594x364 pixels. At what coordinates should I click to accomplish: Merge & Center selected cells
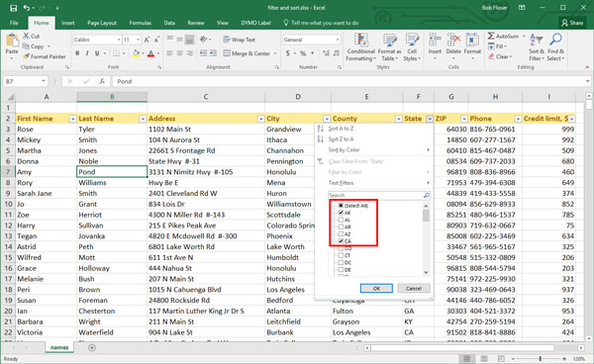pos(247,53)
